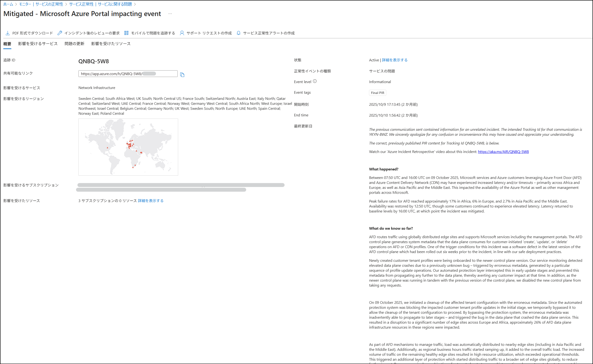Click the End time field label
The height and width of the screenshot is (364, 593).
(x=301, y=115)
